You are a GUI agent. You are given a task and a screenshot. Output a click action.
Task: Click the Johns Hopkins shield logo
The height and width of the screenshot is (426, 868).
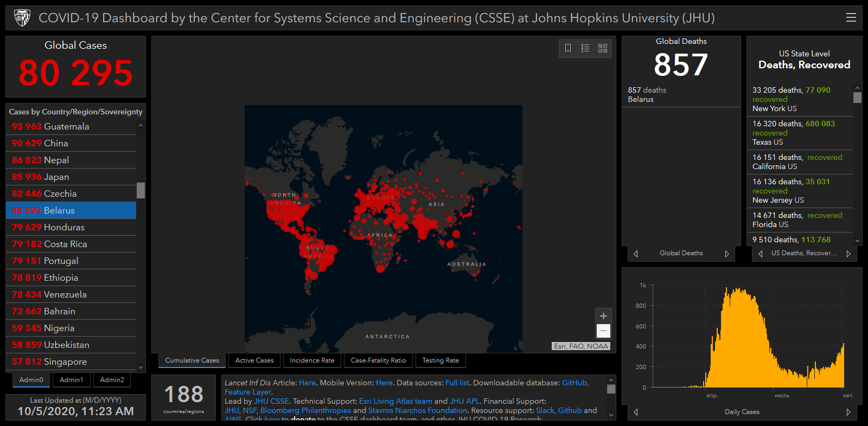pyautogui.click(x=22, y=18)
